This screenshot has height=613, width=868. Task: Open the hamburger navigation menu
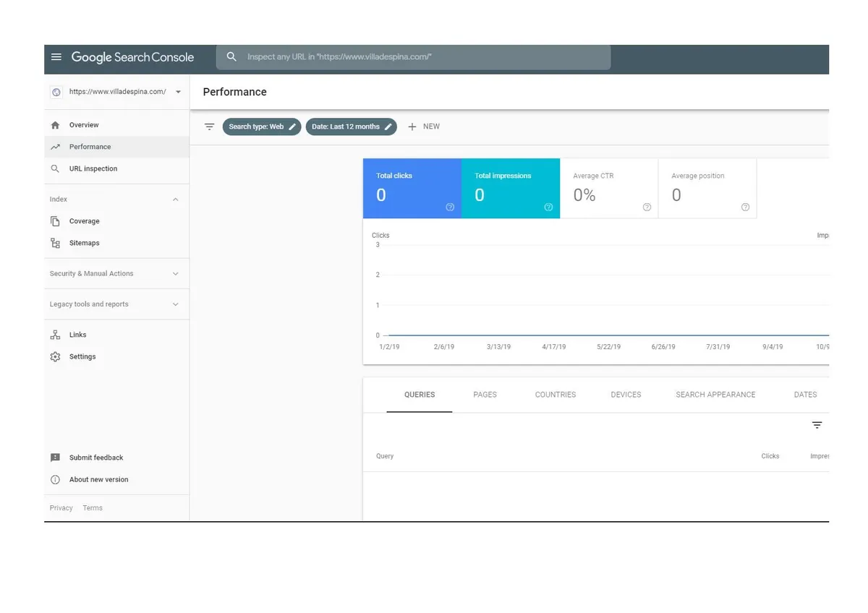[x=56, y=57]
